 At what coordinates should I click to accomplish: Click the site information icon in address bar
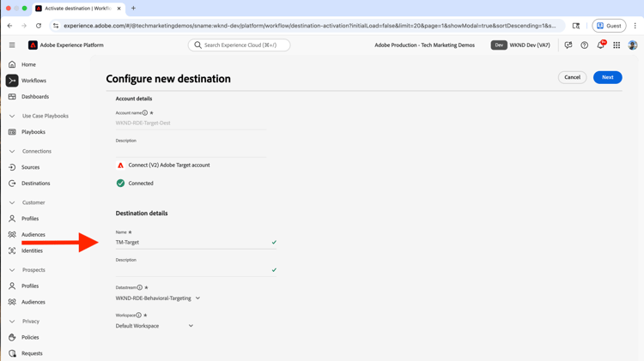click(56, 26)
